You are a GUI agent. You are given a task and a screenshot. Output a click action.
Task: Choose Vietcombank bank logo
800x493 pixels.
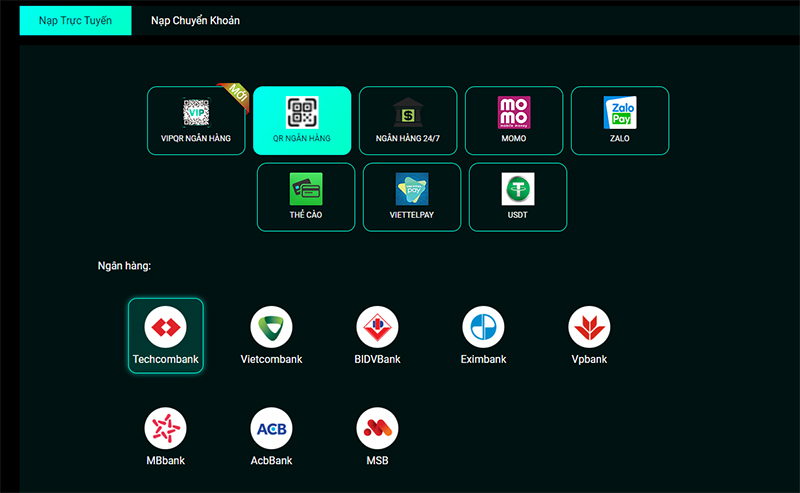tap(271, 327)
